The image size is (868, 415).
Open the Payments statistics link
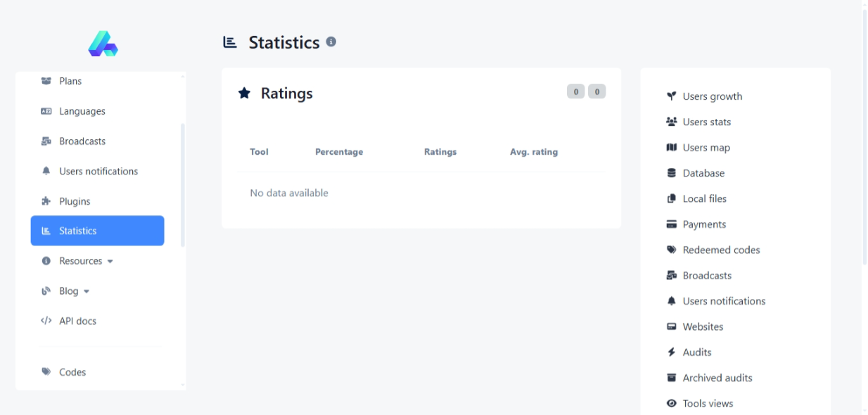click(x=704, y=224)
